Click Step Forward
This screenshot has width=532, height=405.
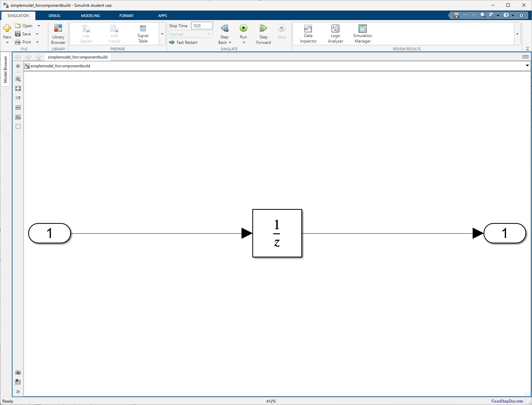click(x=264, y=34)
